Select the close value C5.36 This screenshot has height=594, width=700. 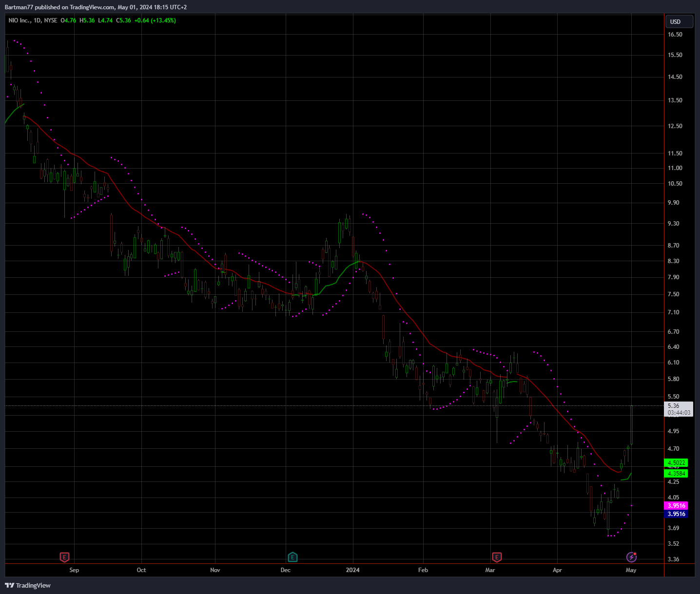coord(124,20)
